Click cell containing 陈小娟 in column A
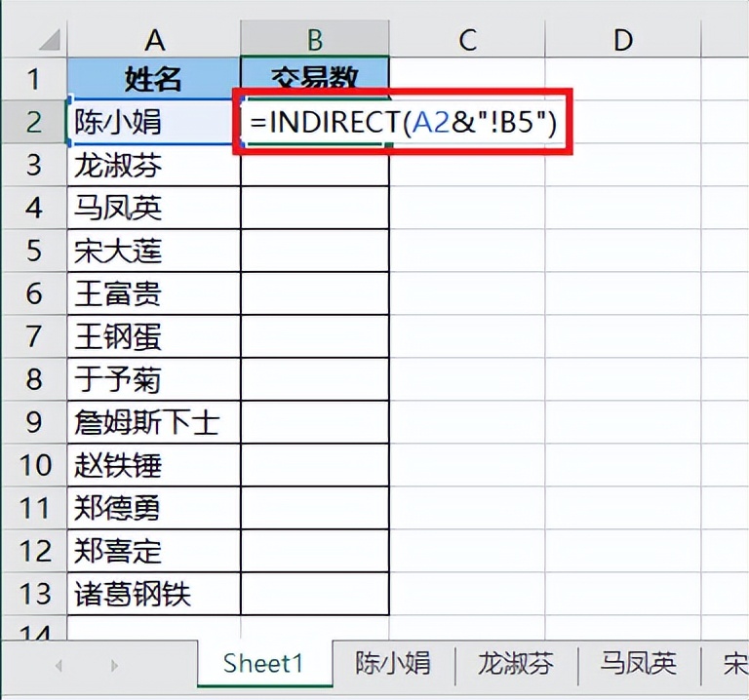The height and width of the screenshot is (700, 749). tap(154, 122)
